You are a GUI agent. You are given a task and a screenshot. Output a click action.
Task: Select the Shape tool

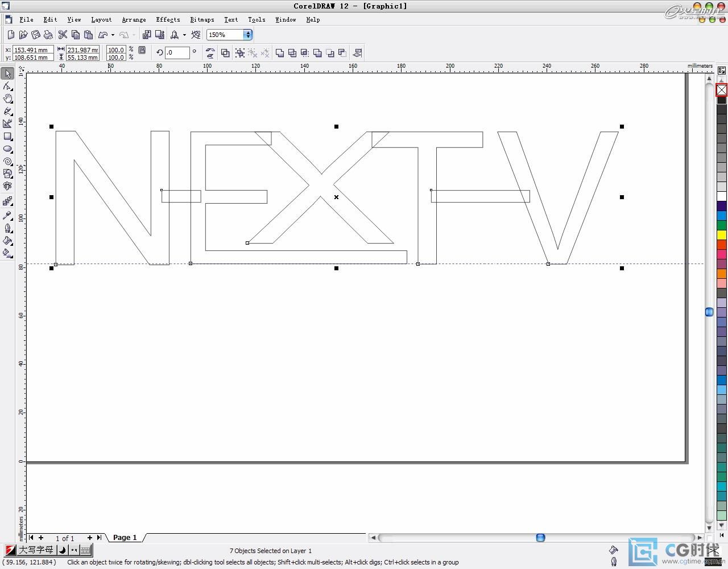pyautogui.click(x=8, y=86)
